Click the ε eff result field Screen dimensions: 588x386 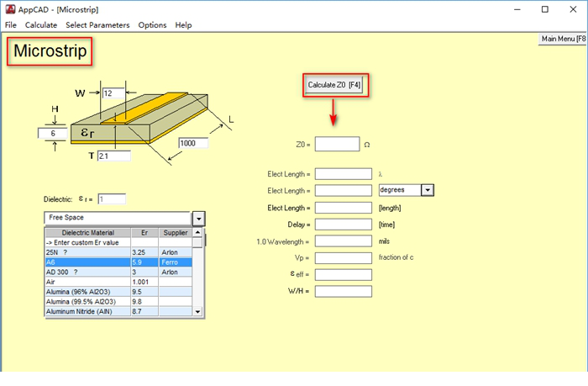coord(344,275)
